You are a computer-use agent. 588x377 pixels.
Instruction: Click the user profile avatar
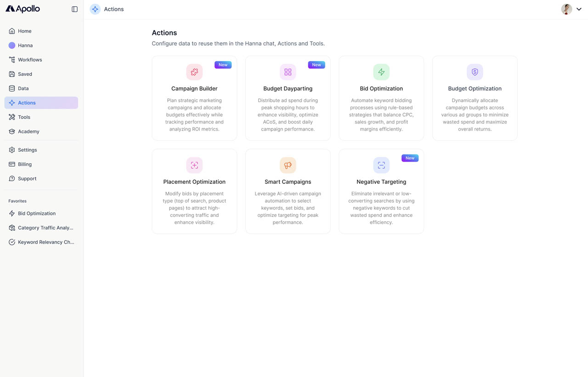pos(566,9)
